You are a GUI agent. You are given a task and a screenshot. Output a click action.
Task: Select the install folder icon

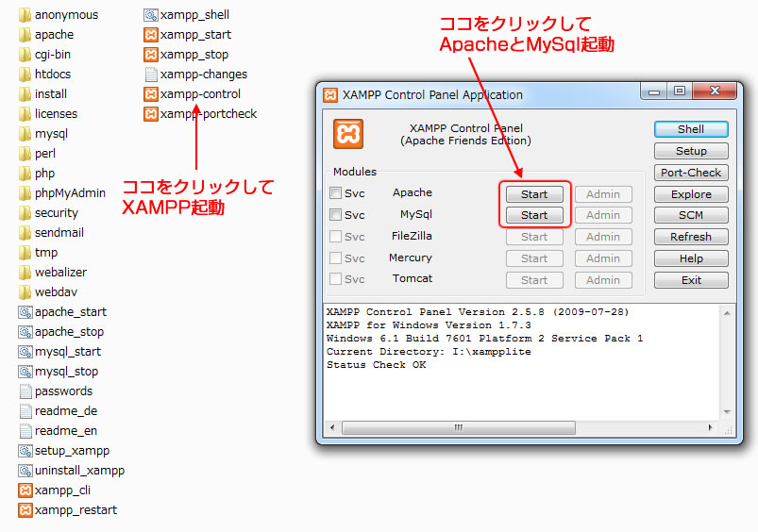pyautogui.click(x=25, y=94)
